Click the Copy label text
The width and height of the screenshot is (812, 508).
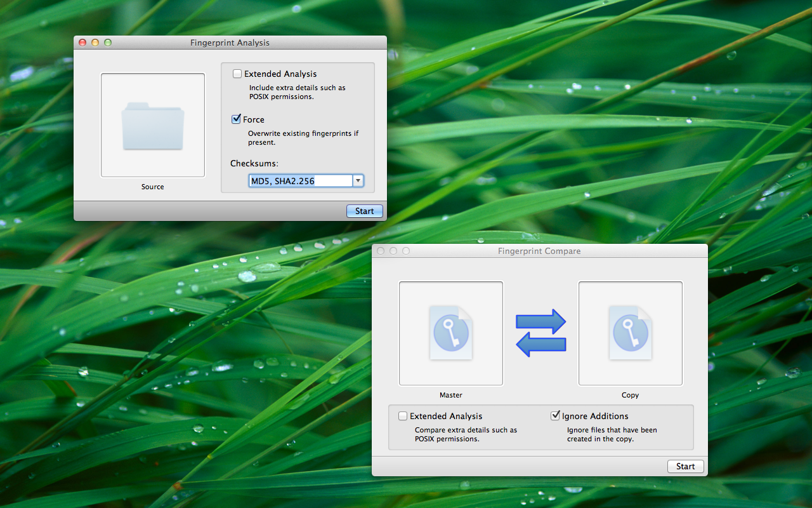click(631, 395)
